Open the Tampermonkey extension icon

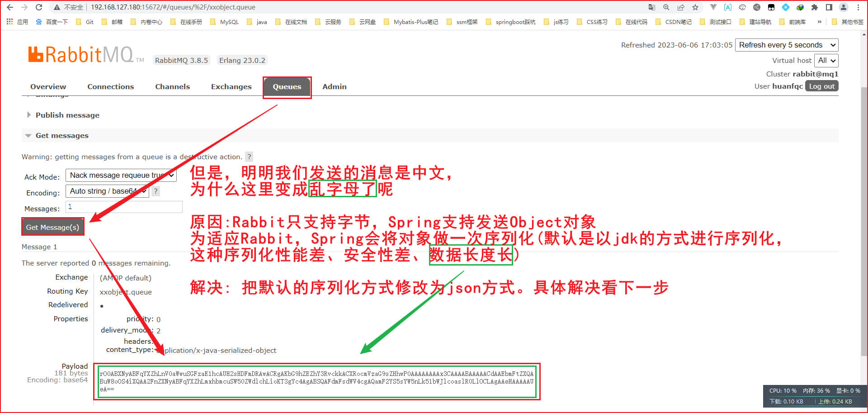coord(771,7)
